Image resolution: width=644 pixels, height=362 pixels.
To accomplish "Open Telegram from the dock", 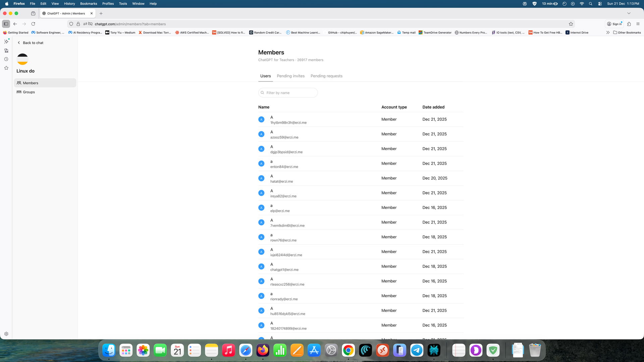I will pos(417,351).
